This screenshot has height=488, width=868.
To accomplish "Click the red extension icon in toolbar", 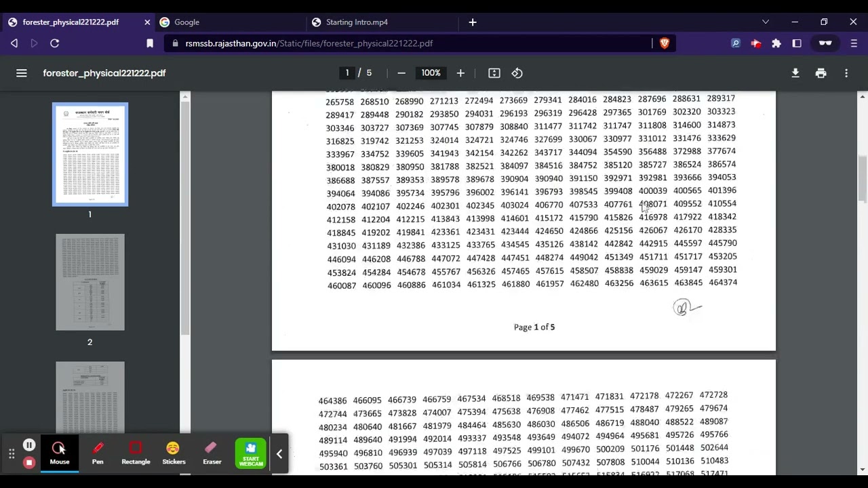I will tap(756, 43).
